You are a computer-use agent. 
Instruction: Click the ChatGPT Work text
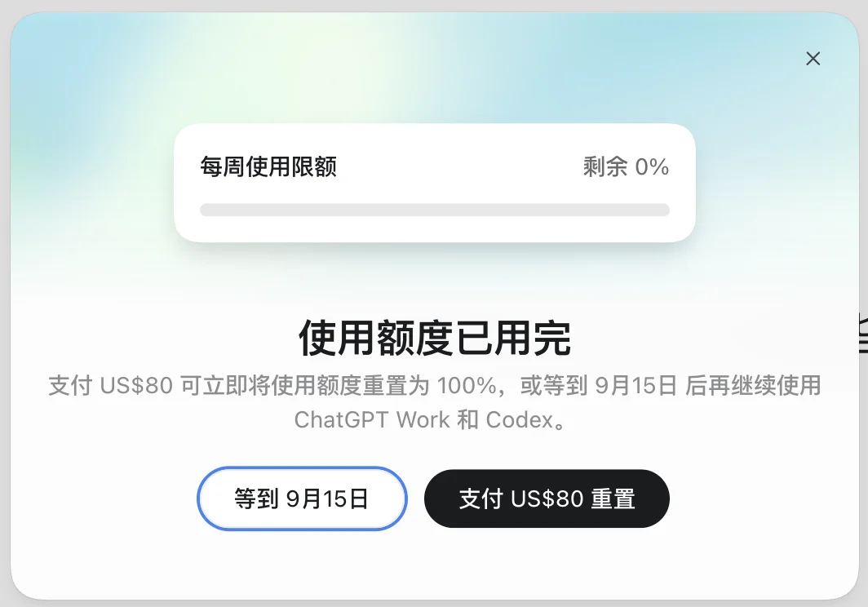point(371,420)
